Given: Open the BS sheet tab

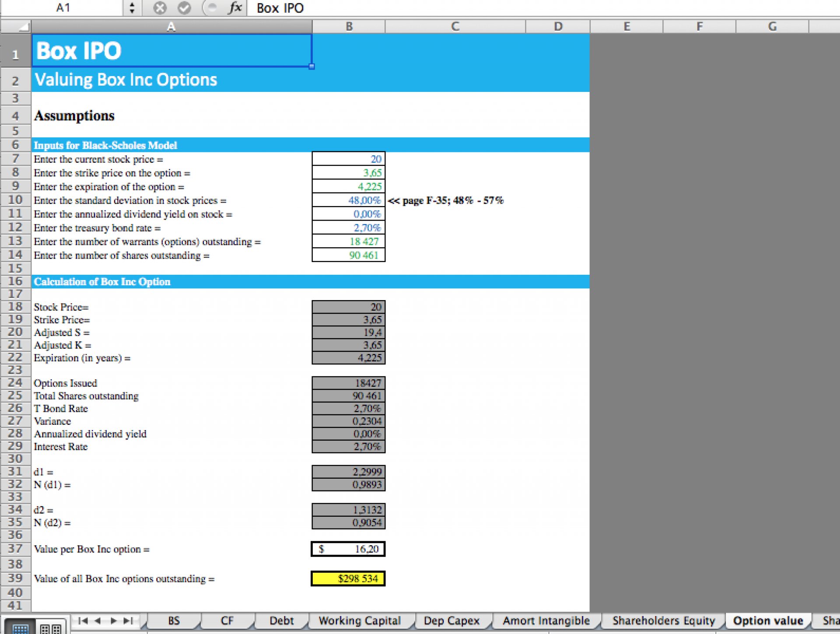Looking at the screenshot, I should [174, 620].
